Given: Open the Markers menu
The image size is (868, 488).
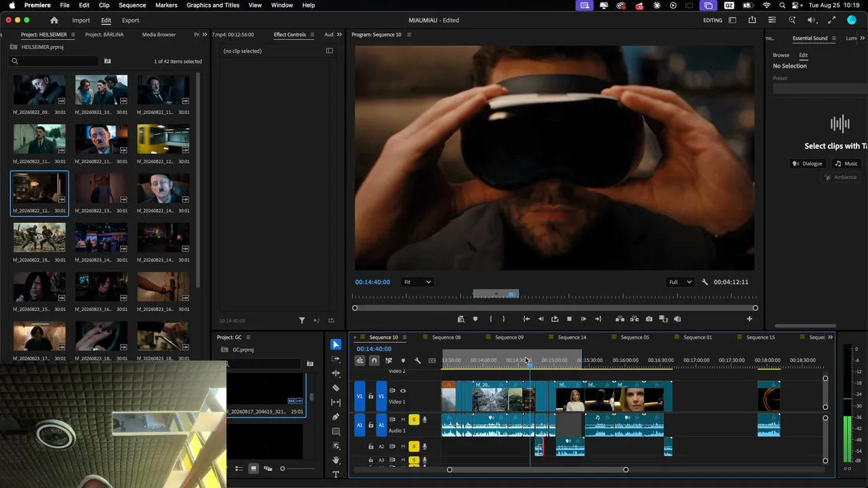Looking at the screenshot, I should tap(166, 5).
